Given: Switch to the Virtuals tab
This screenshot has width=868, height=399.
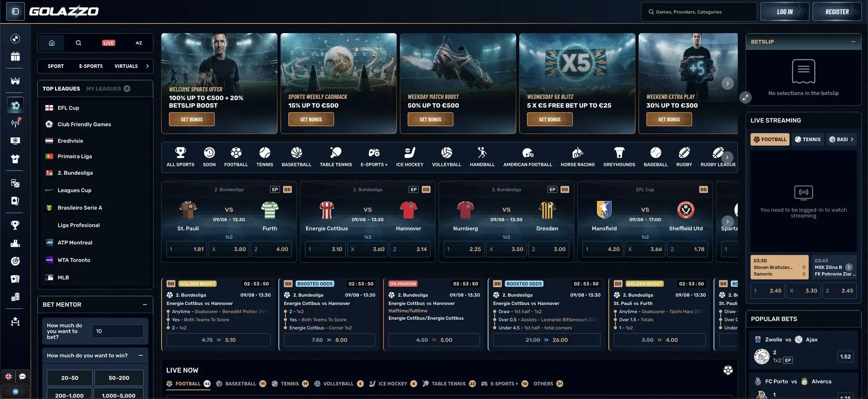Looking at the screenshot, I should [x=126, y=66].
